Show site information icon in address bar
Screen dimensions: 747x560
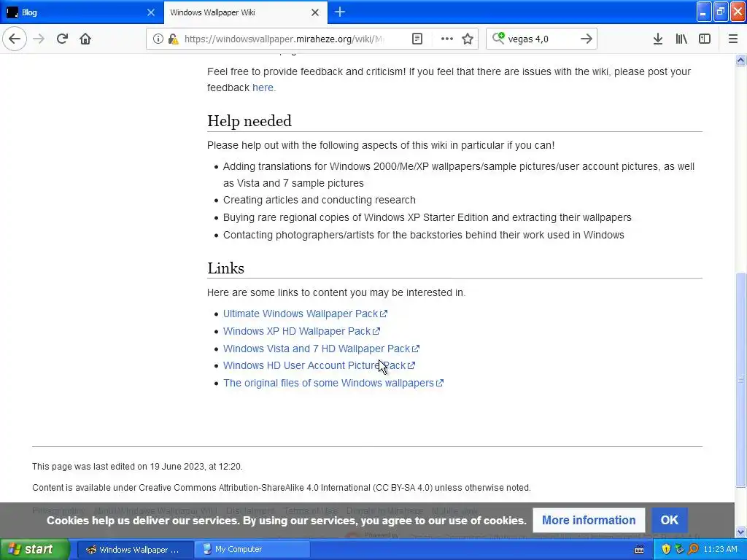coord(158,39)
